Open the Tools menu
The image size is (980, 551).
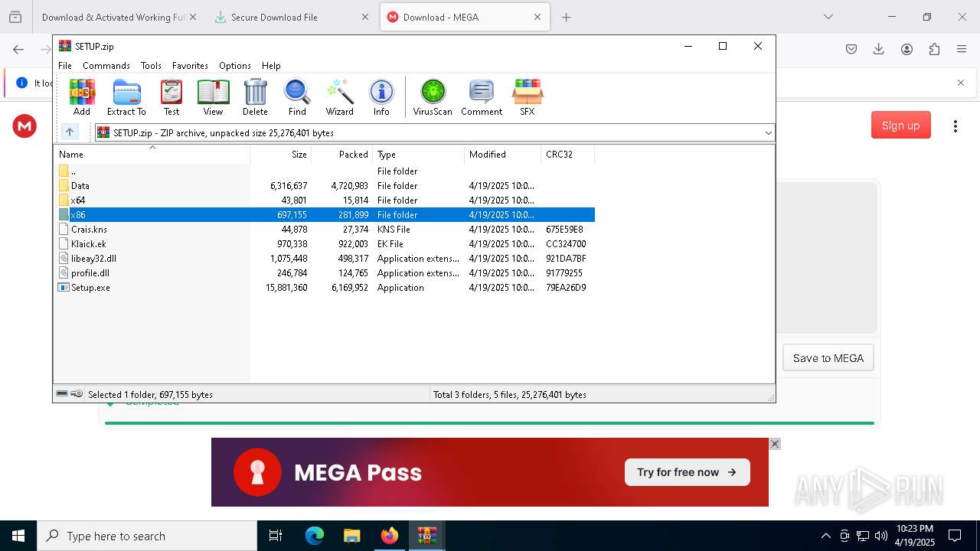click(151, 66)
